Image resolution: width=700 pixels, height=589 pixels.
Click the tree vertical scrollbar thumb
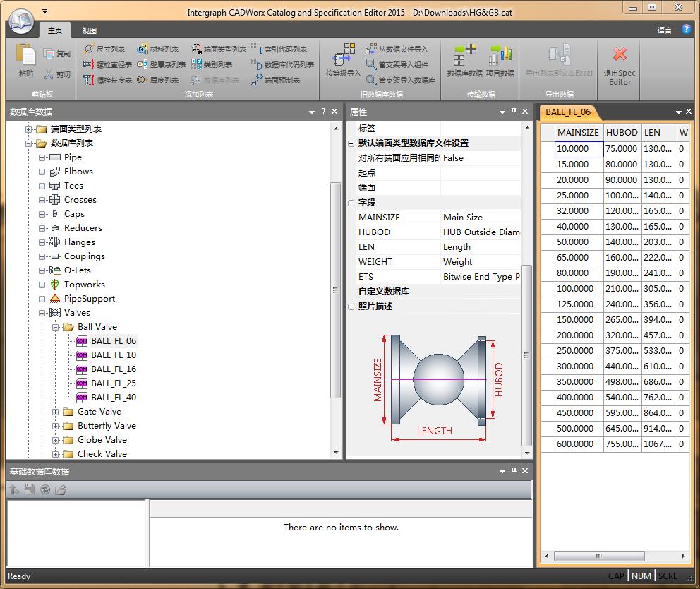coord(335,290)
